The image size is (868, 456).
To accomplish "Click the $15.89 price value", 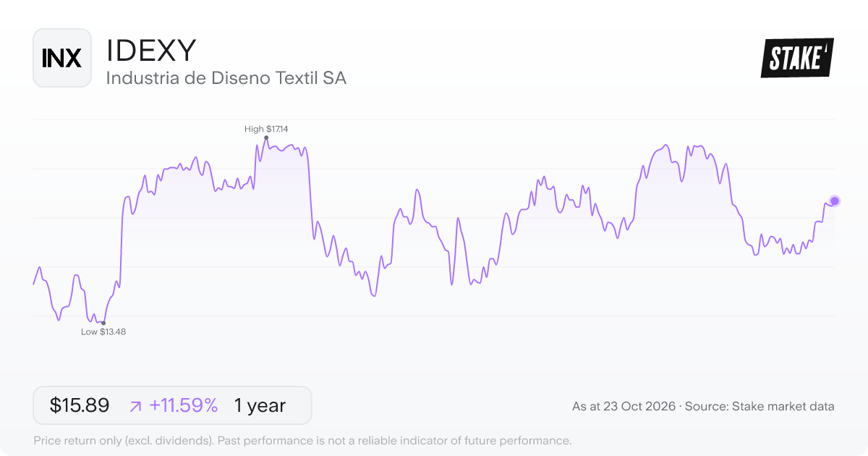I will (x=80, y=406).
